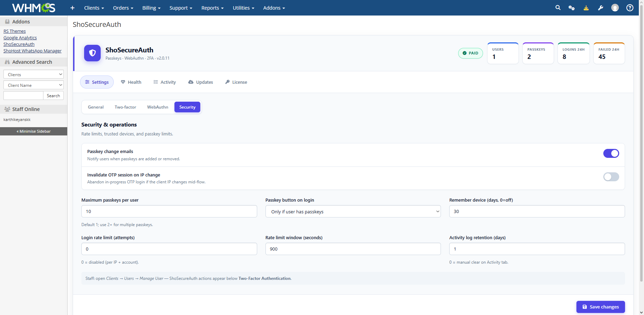
Task: Click the Logins 24h stat card
Action: [574, 53]
